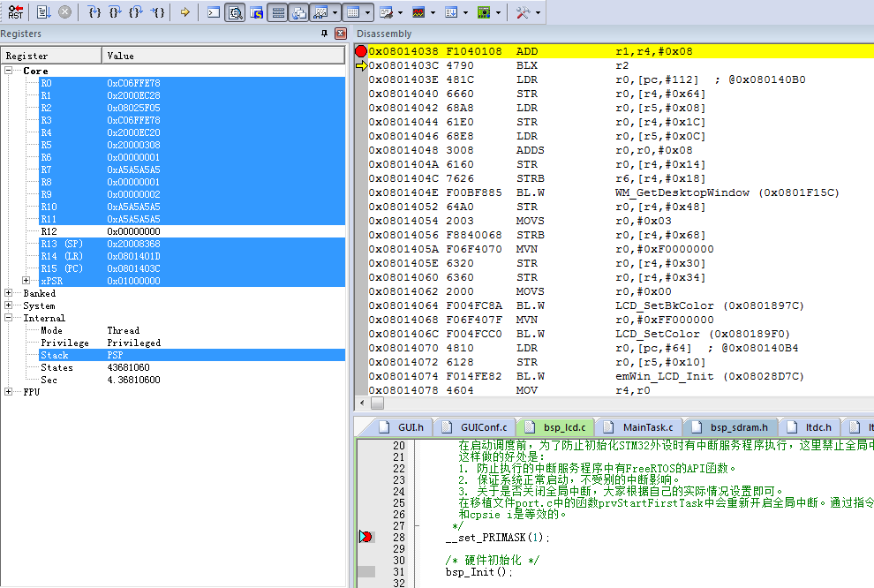
Task: Toggle the Call Stack Window button
Action: click(298, 12)
